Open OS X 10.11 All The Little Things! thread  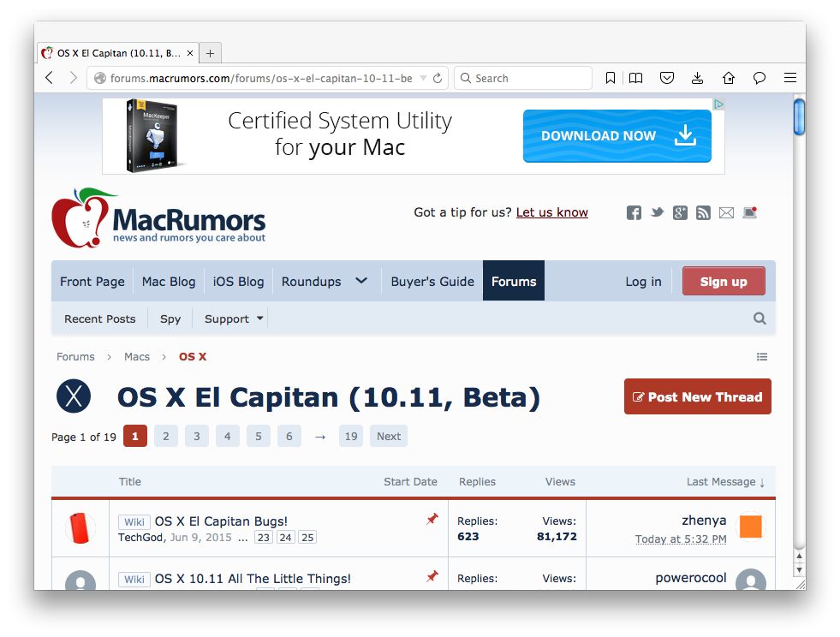253,579
